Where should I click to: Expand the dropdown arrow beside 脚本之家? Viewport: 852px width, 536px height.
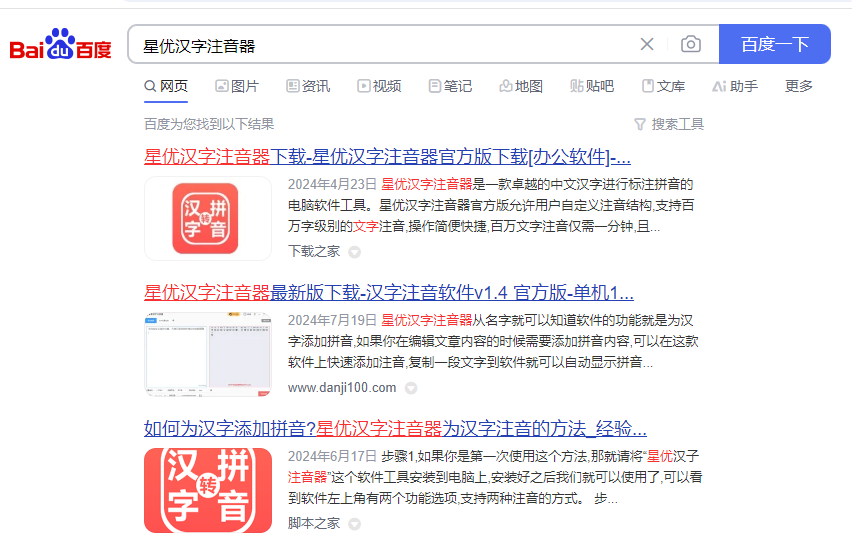[354, 523]
